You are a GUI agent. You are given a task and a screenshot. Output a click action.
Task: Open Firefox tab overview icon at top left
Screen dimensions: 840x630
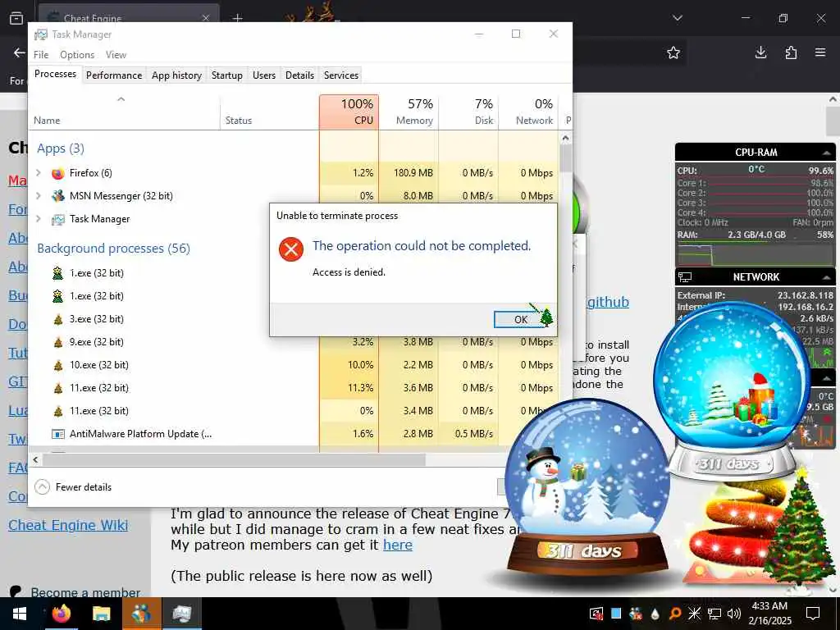point(16,18)
